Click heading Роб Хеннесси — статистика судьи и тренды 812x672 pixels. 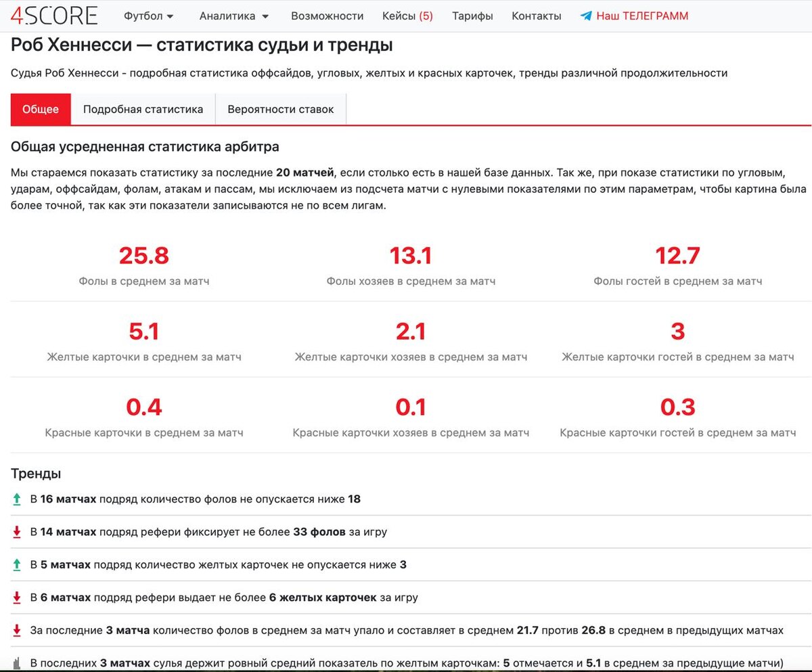tap(202, 46)
